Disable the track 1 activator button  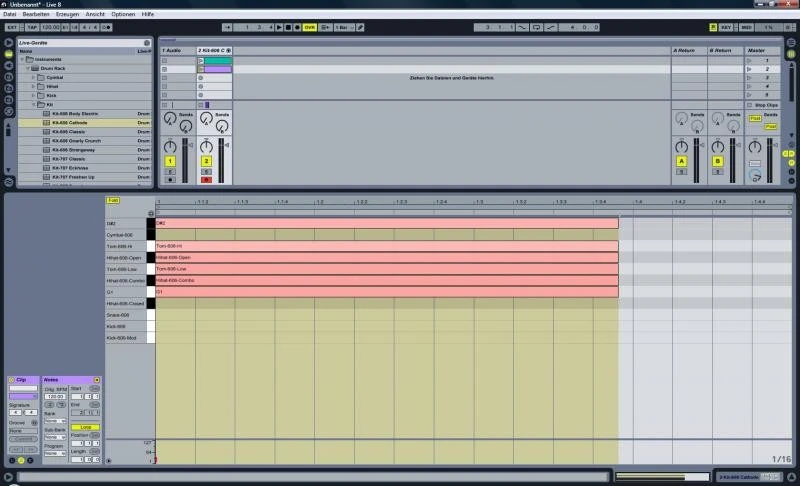click(x=170, y=161)
